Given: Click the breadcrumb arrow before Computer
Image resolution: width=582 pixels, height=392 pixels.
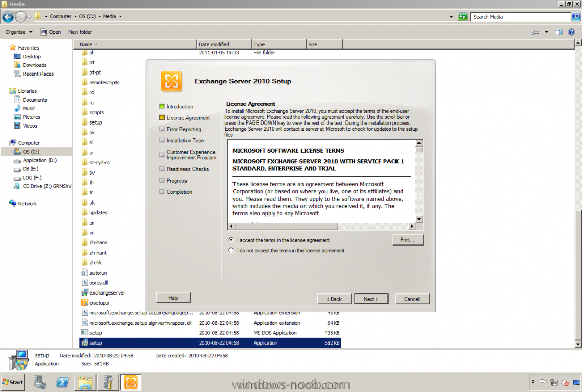Looking at the screenshot, I should [46, 17].
